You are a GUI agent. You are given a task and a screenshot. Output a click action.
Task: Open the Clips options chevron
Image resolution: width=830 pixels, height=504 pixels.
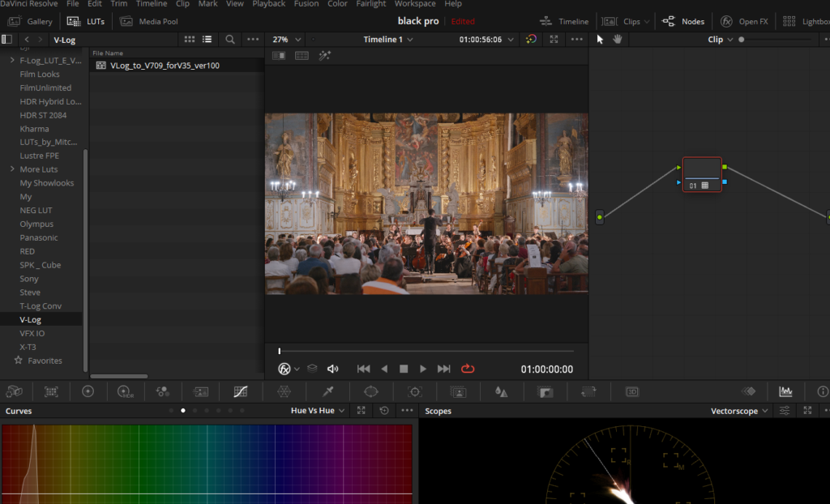point(646,22)
